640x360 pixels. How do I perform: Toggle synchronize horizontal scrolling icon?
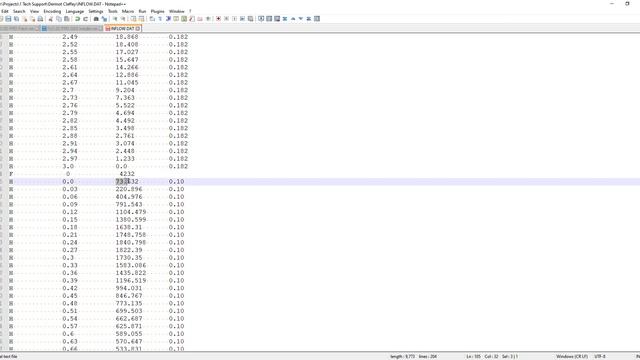click(142, 19)
